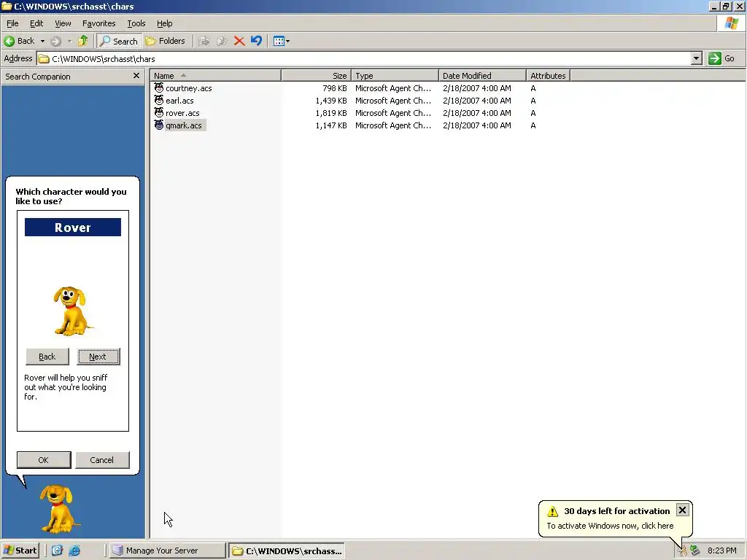Click the qmark.acs file name

(x=184, y=125)
